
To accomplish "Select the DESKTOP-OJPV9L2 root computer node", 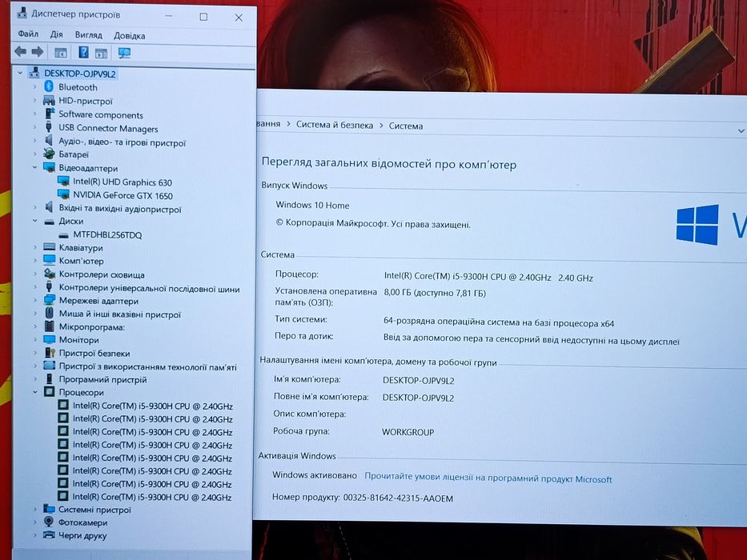I will pos(79,74).
